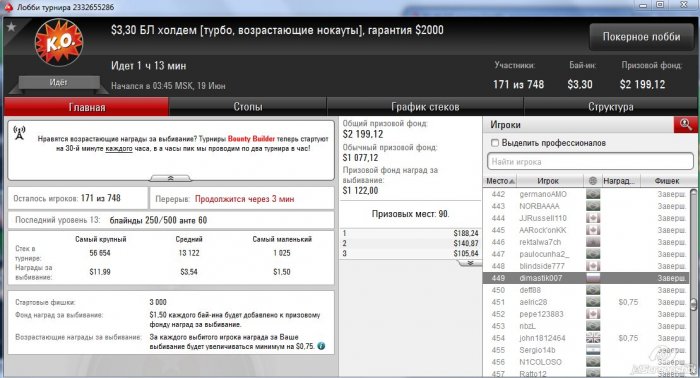Click the PokerStars window title icon

[x=8, y=7]
